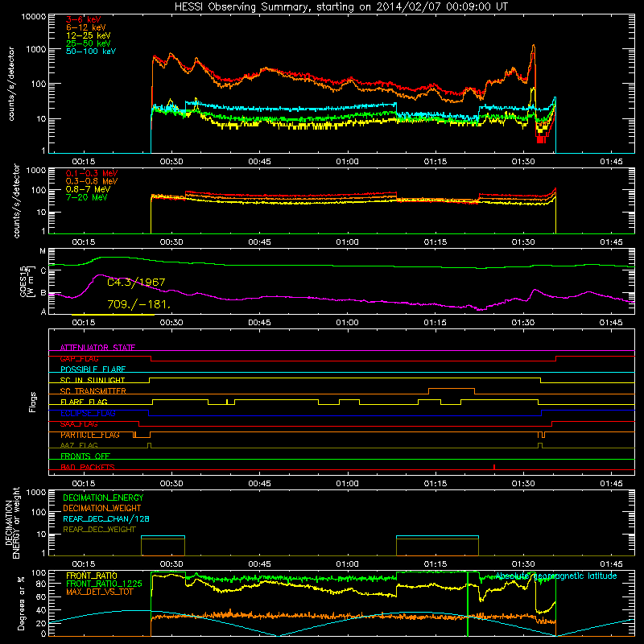
Task: Click the FLARE_FLAG label
Action: click(84, 402)
